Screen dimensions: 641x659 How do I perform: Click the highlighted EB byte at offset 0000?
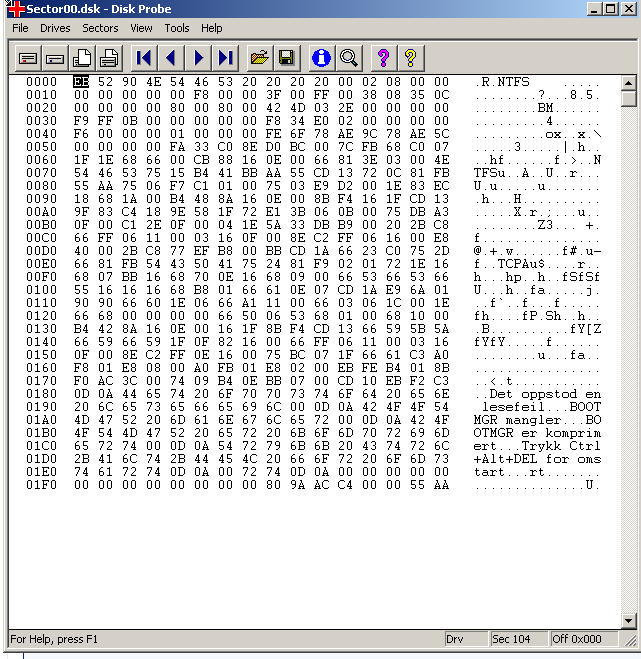click(81, 82)
